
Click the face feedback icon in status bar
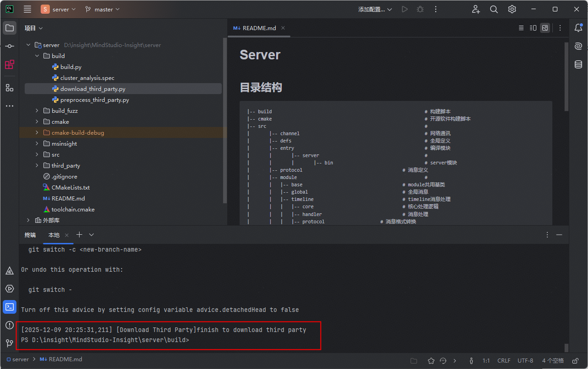coord(443,361)
